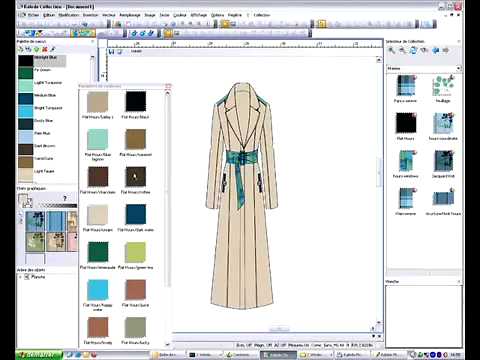Click the blue arrow icon in collection selector toolbar

[x=435, y=50]
